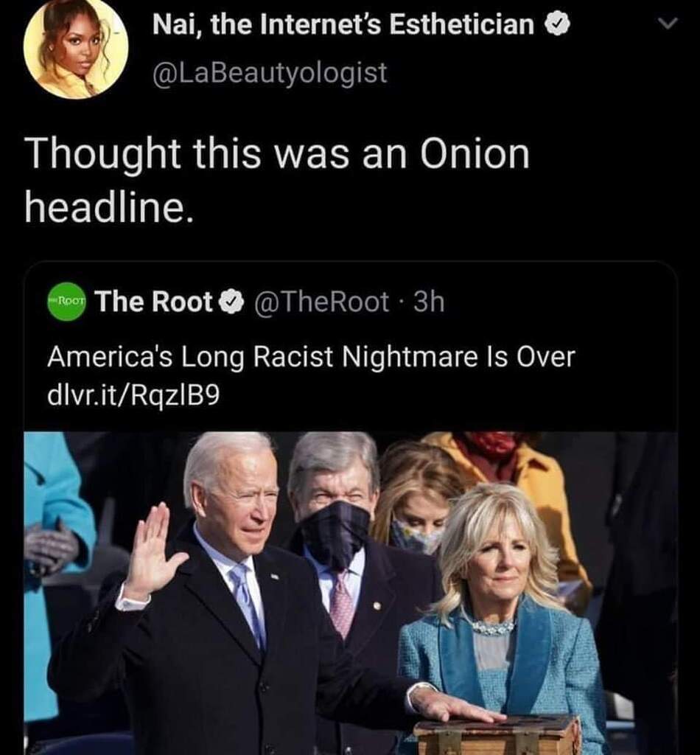Click the verified badge beside Nai's name

pyautogui.click(x=557, y=26)
